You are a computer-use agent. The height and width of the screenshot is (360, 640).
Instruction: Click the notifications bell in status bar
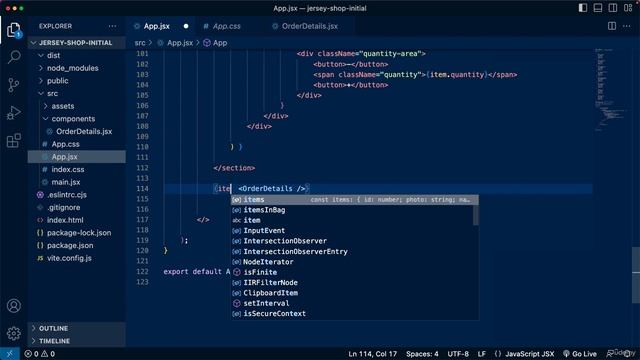627,354
